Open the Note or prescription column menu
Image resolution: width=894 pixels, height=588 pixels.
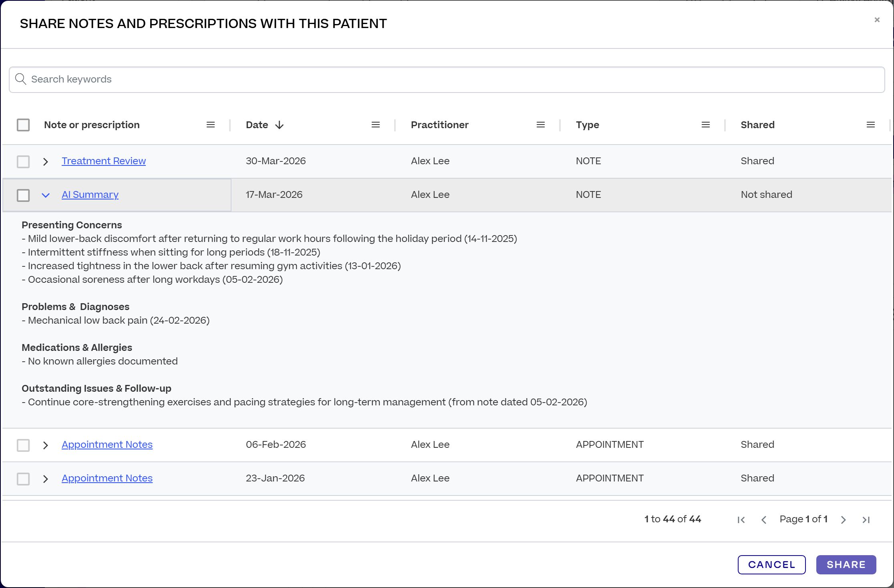click(x=211, y=125)
